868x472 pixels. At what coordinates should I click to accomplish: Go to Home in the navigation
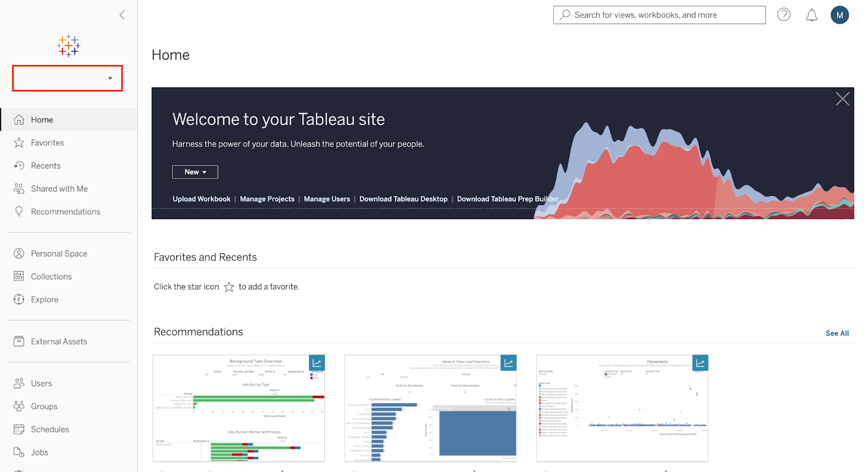[69, 120]
